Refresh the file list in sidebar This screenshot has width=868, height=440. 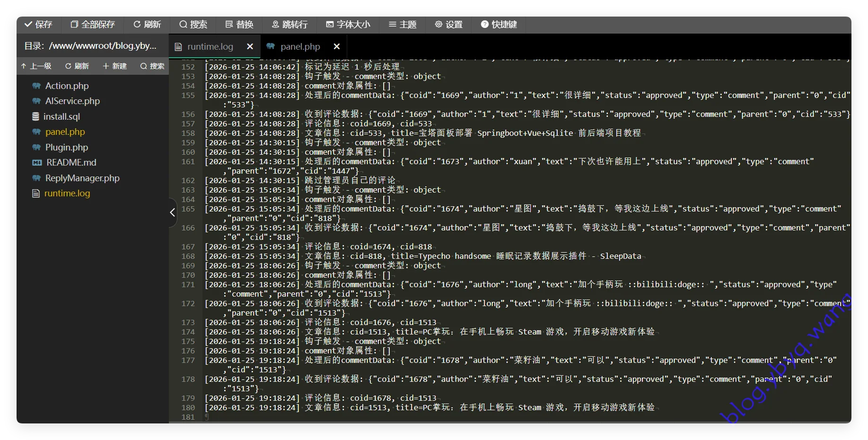[77, 66]
